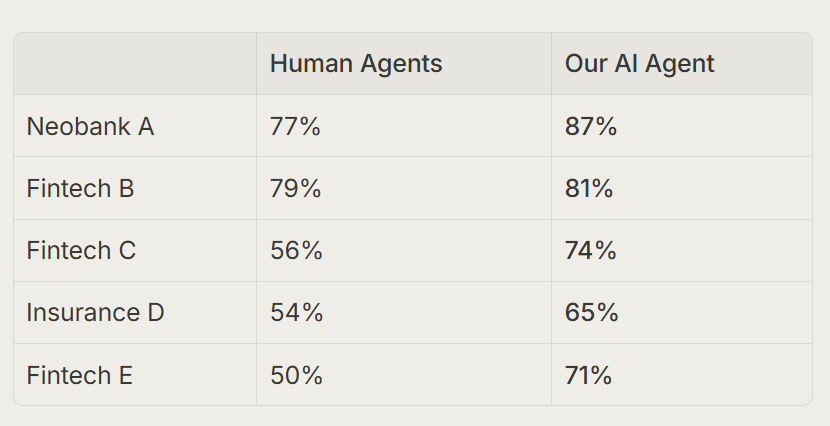The image size is (830, 426).
Task: Select the Our AI Agent column header
Action: (682, 64)
